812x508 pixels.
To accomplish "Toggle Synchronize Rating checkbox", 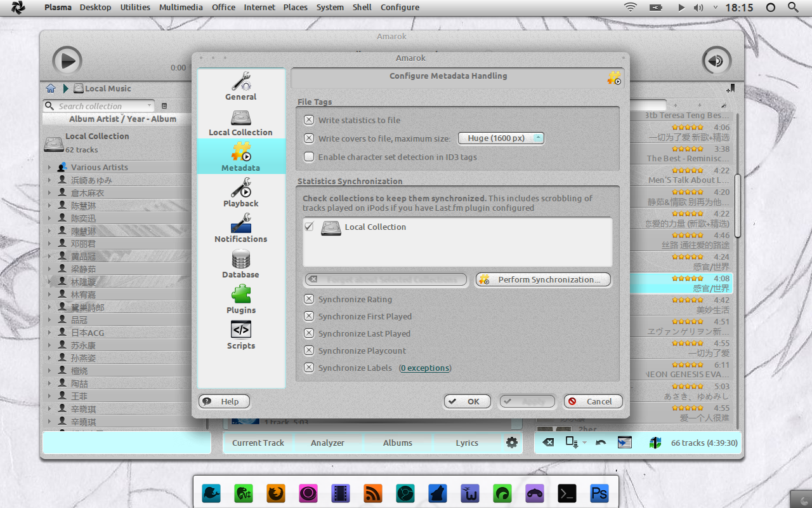I will 309,299.
